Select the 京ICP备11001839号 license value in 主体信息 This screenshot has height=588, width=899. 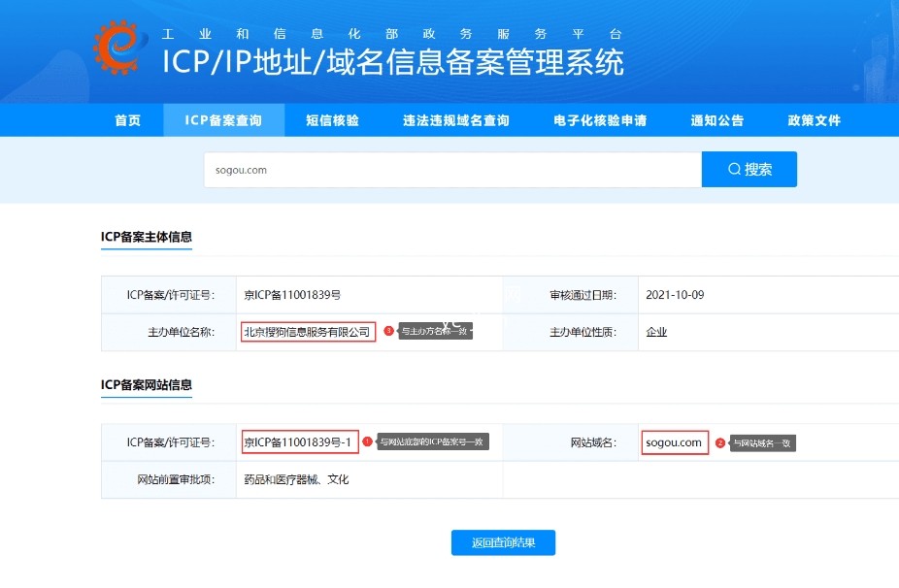292,295
